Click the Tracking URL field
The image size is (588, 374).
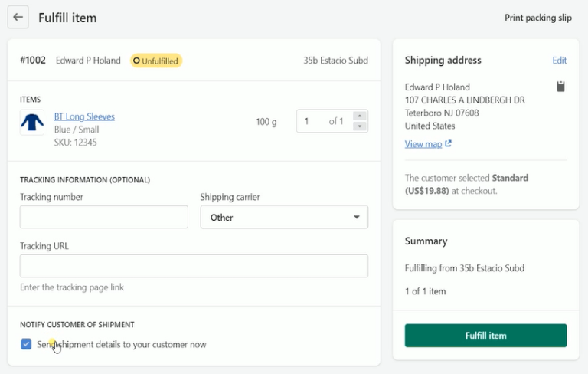coord(194,266)
